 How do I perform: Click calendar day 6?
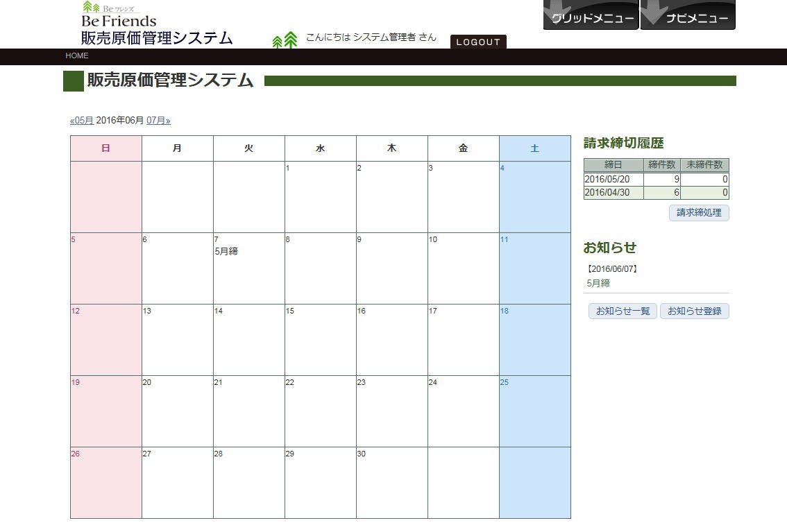(178, 268)
